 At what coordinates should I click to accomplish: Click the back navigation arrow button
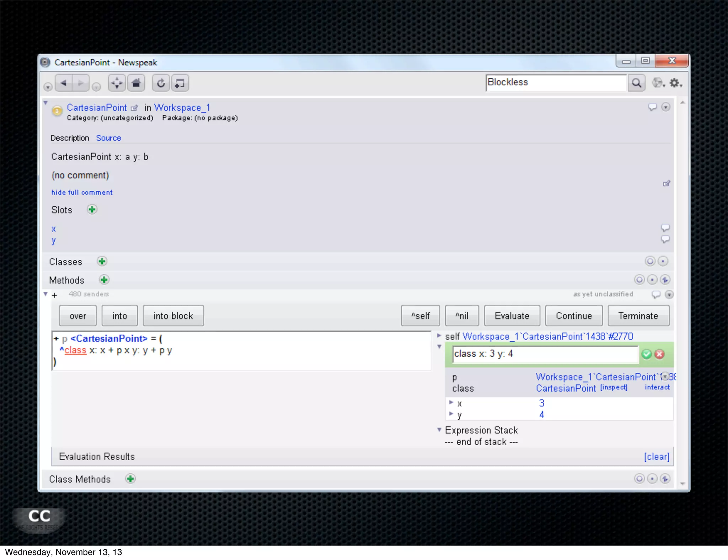click(64, 83)
